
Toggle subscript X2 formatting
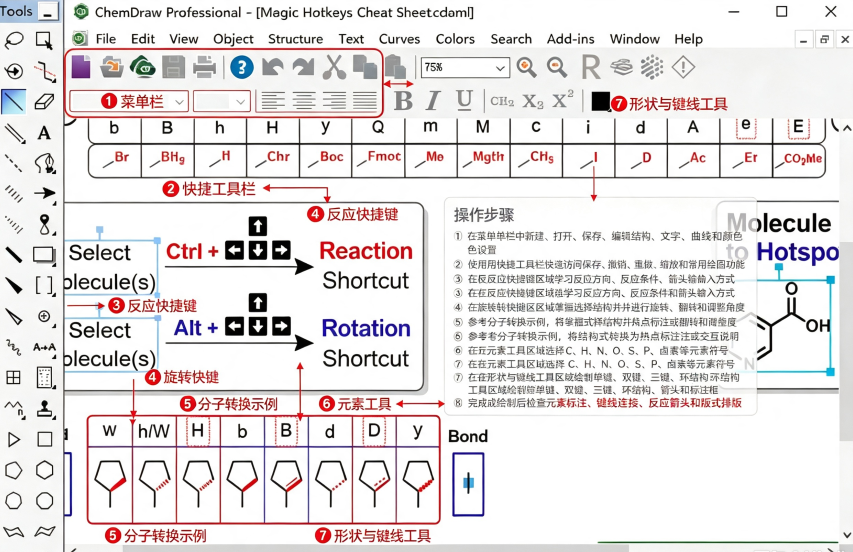533,102
